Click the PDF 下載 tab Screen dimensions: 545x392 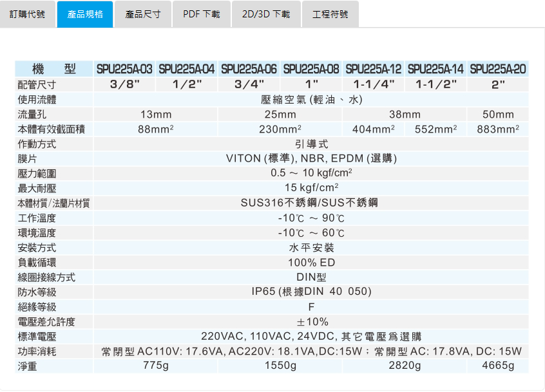202,14
